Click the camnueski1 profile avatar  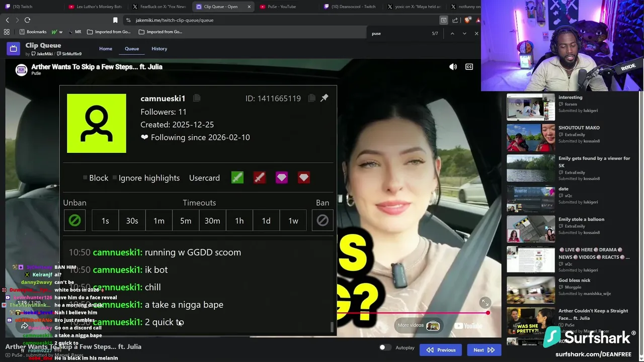point(97,123)
